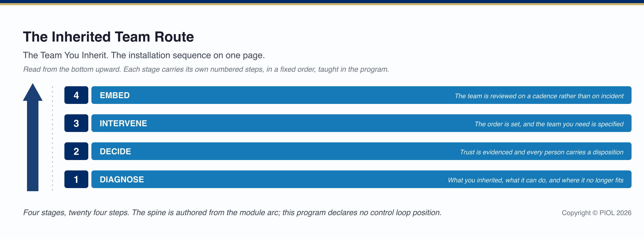Click the dotted vertical divider line
The width and height of the screenshot is (644, 239).
pyautogui.click(x=52, y=139)
